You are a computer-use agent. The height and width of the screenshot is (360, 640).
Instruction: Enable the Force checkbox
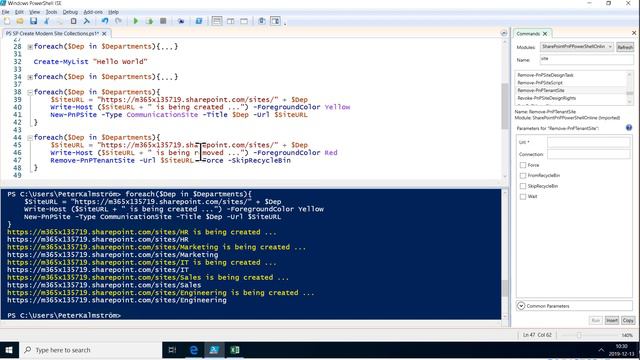click(x=523, y=165)
